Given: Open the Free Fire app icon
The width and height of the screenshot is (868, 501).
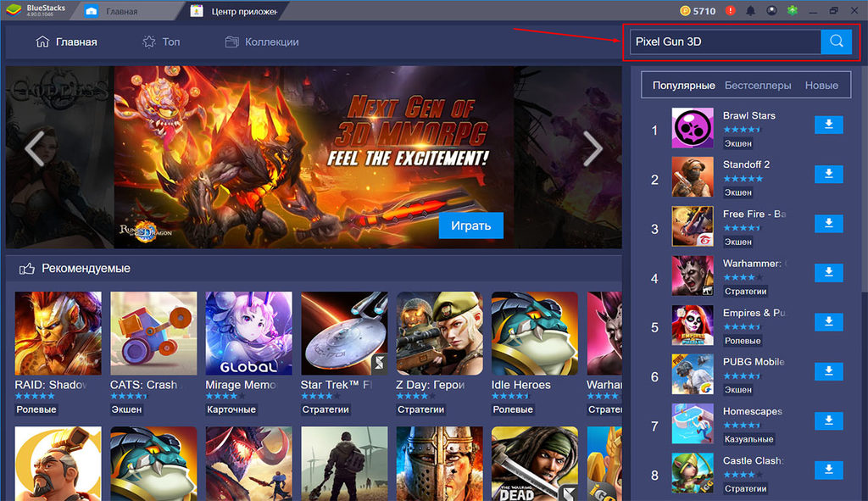Looking at the screenshot, I should [x=693, y=226].
